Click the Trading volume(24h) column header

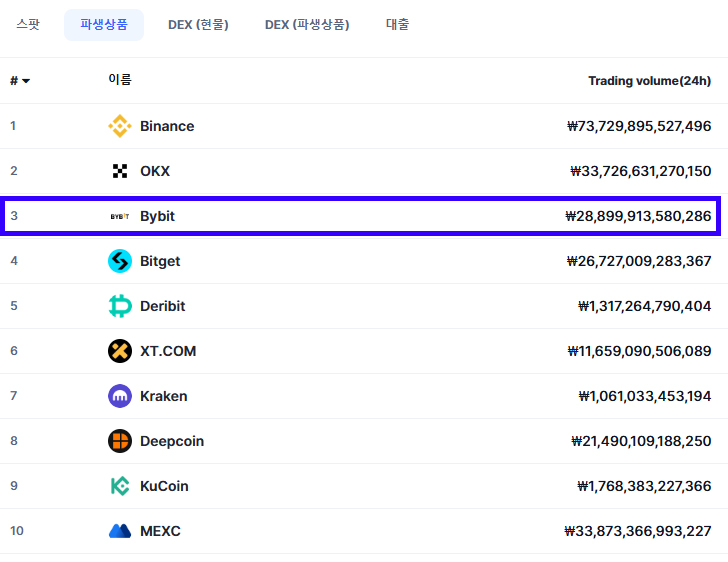click(x=650, y=81)
